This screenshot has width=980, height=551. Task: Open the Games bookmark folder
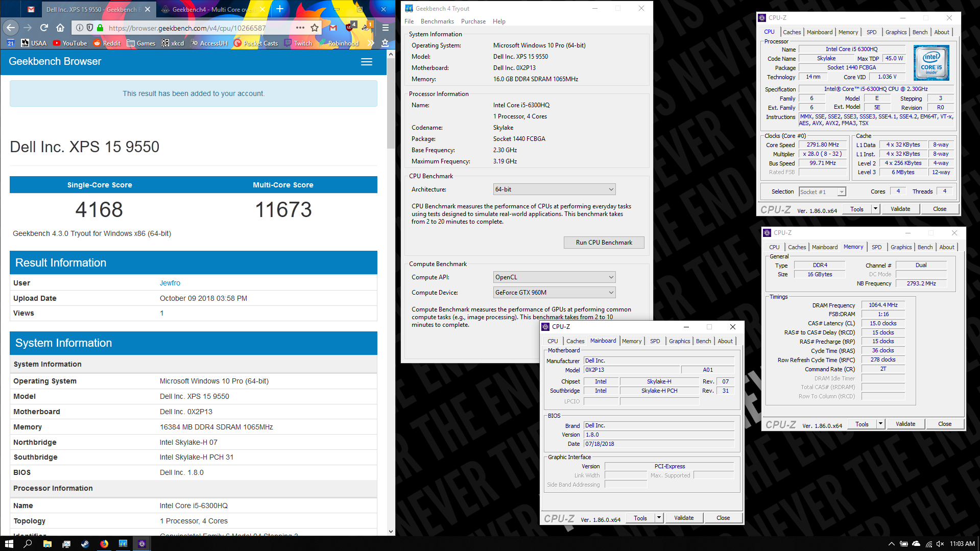coord(141,43)
